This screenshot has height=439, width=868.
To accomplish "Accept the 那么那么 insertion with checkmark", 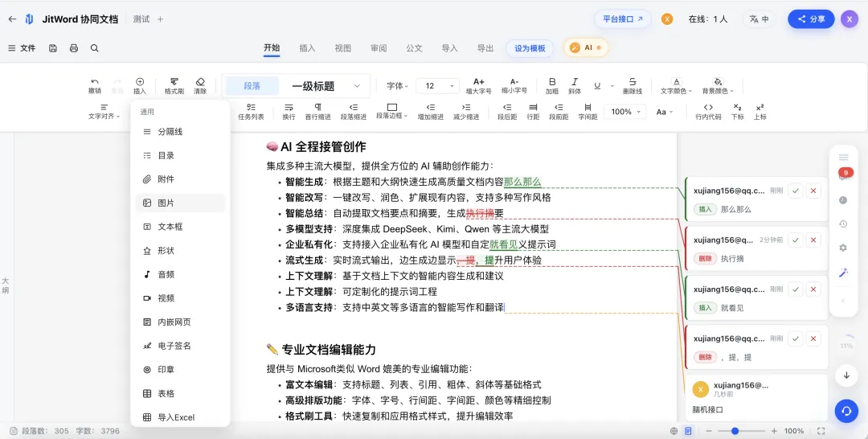I will pos(796,191).
